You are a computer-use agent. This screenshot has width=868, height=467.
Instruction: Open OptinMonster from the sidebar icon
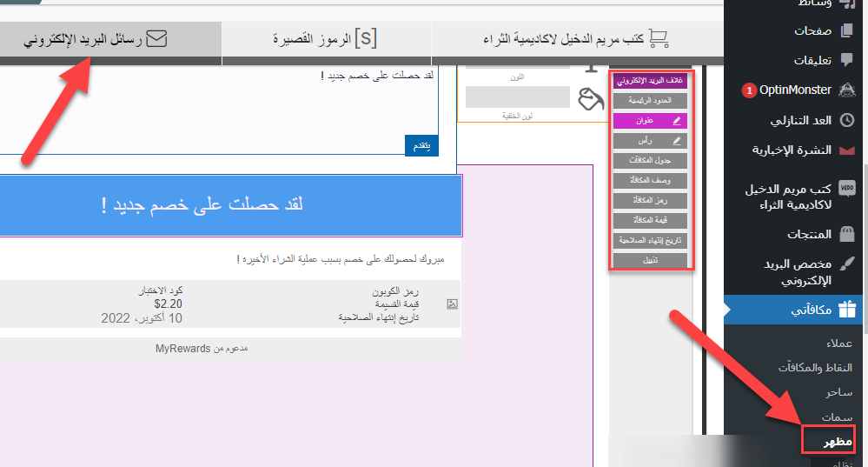[846, 90]
